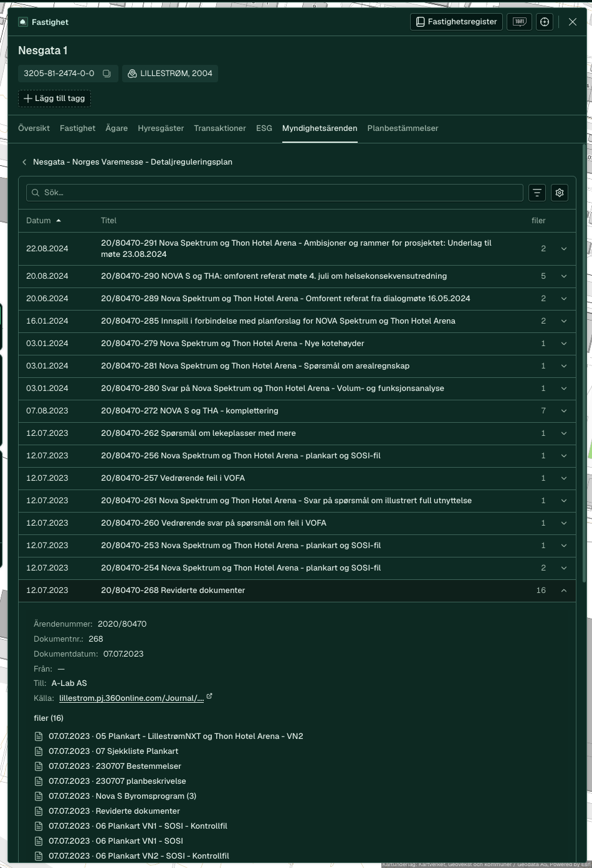This screenshot has height=868, width=592.
Task: Select the Transaktioner tab
Action: pos(220,128)
